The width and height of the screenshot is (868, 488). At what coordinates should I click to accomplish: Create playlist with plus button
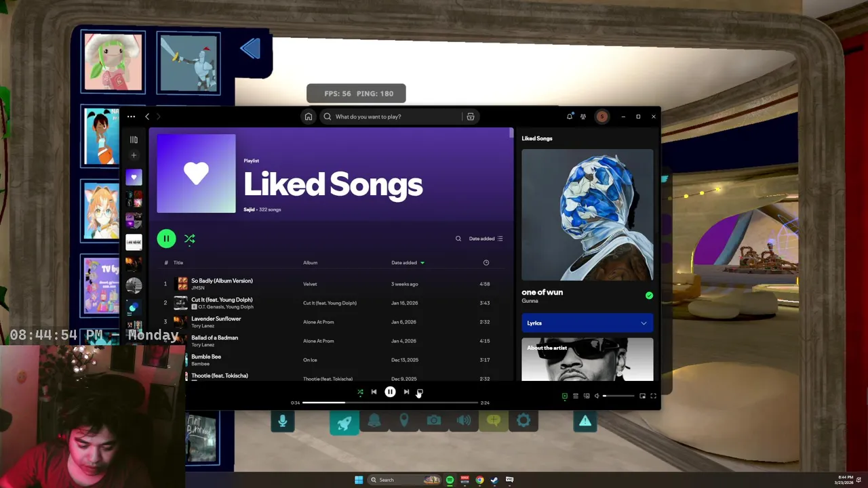coord(134,155)
